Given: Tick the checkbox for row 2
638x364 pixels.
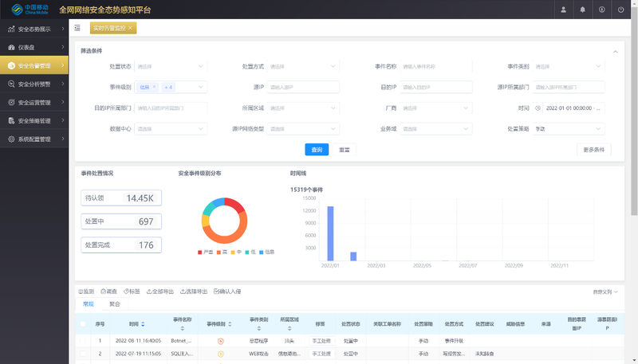Looking at the screenshot, I should 83,354.
